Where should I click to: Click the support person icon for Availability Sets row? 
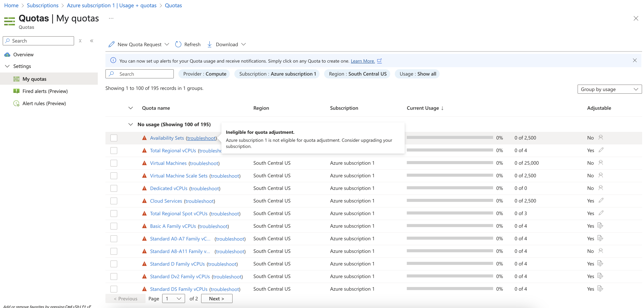[600, 137]
